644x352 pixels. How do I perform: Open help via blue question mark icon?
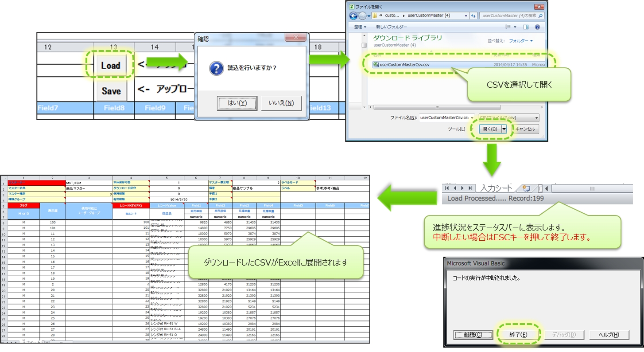[537, 27]
